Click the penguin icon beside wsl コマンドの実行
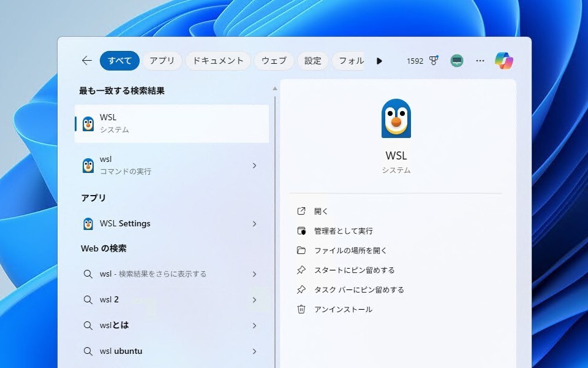588x368 pixels. pyautogui.click(x=88, y=165)
